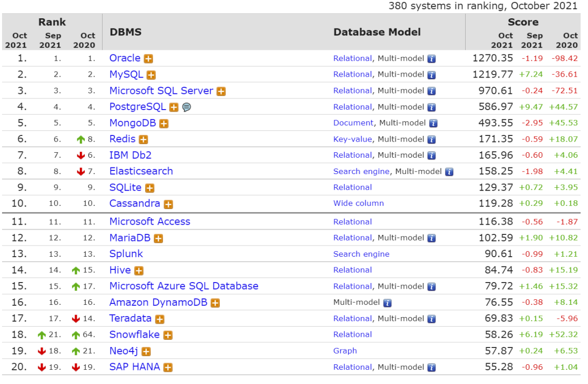
Task: Click the info icon in MongoDB's row
Action: pos(433,123)
